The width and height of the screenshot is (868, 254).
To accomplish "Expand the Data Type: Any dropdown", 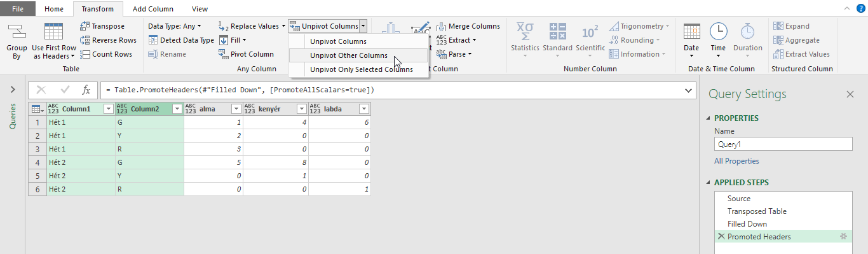I will click(174, 26).
